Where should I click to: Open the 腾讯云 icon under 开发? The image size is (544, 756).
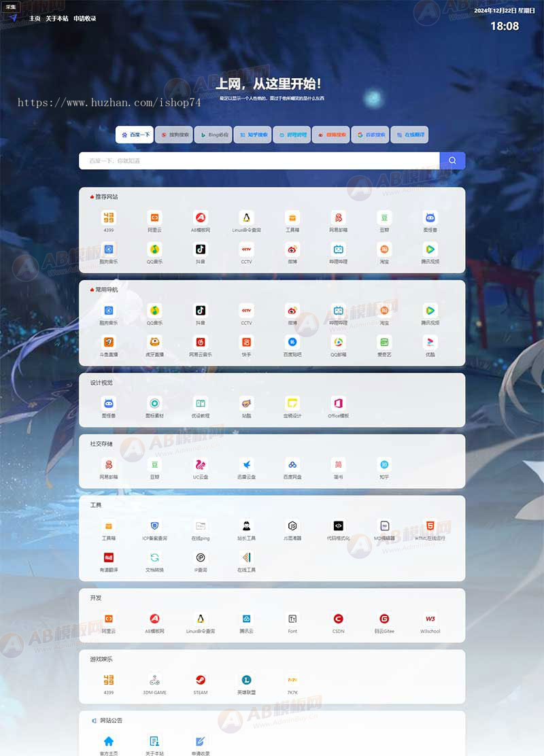coord(246,619)
